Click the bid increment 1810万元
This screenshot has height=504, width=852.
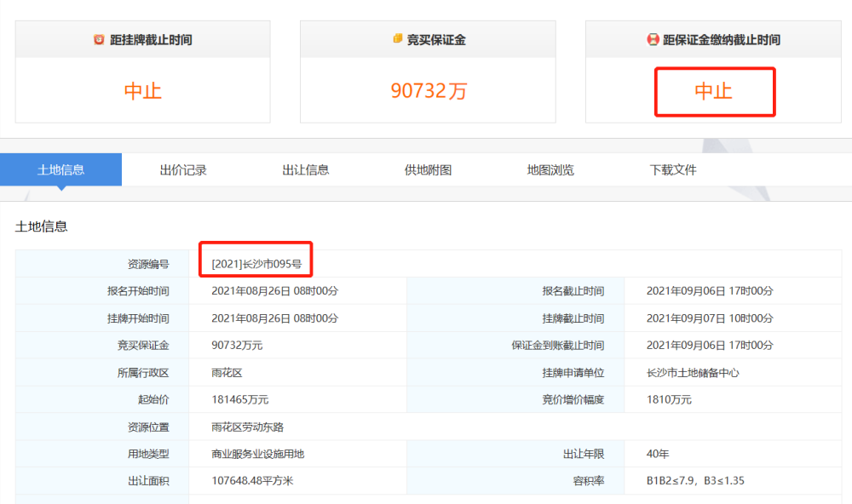tap(669, 400)
